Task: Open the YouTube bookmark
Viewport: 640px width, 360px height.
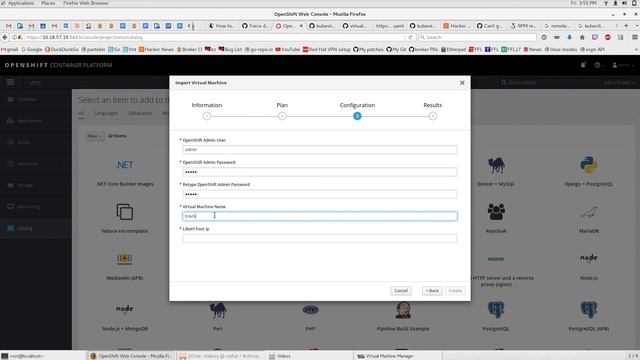Action: coord(288,49)
